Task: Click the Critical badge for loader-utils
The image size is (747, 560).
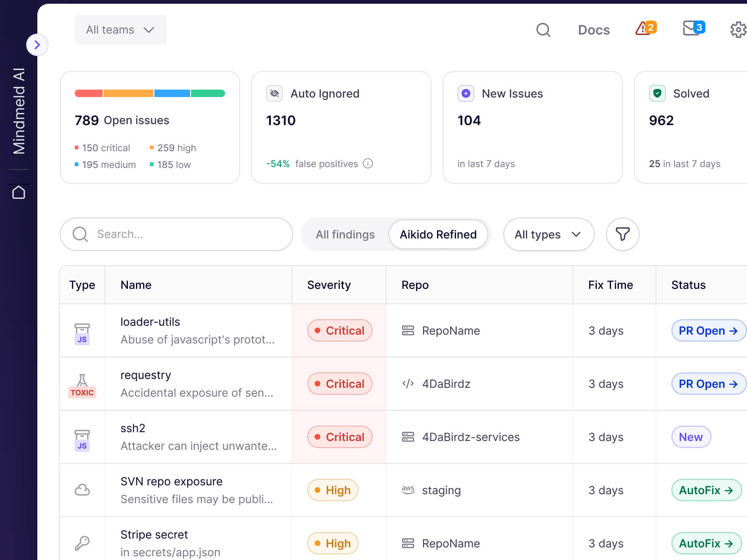Action: pos(339,330)
